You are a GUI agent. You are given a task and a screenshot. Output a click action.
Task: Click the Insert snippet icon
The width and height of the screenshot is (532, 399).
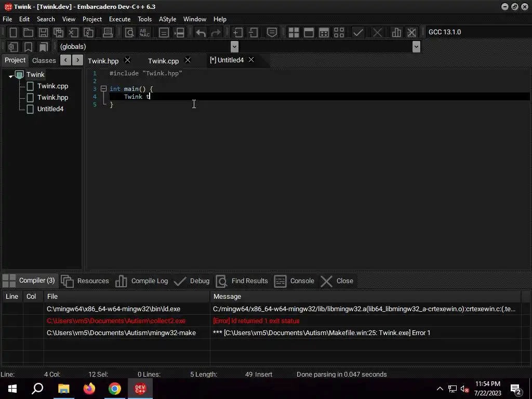(x=13, y=47)
